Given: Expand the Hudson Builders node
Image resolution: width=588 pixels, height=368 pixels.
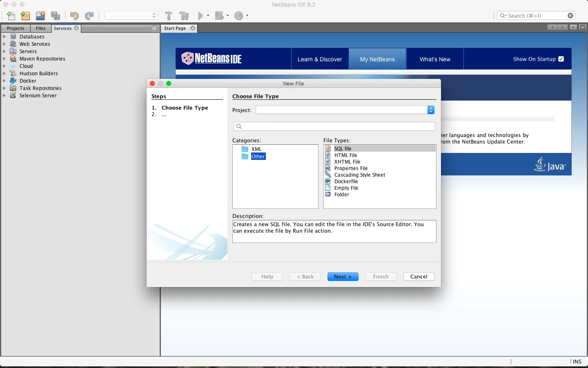Looking at the screenshot, I should click(x=4, y=74).
